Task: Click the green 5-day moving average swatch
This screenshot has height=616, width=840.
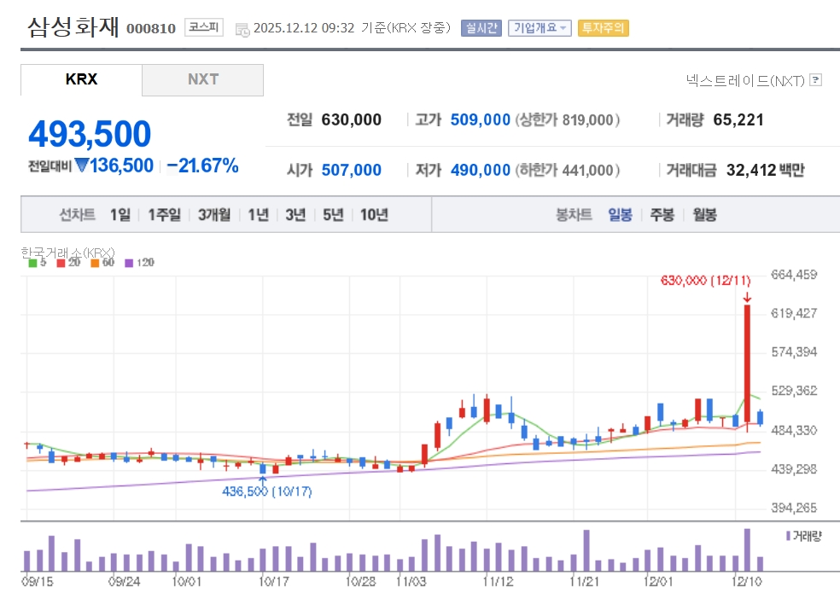Action: tap(32, 263)
